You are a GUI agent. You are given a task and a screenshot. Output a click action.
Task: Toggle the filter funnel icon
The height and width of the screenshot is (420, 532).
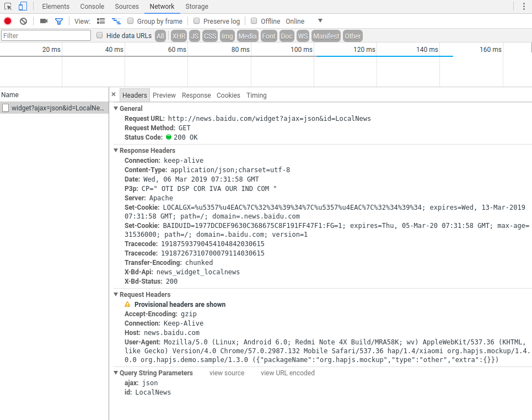tap(59, 21)
